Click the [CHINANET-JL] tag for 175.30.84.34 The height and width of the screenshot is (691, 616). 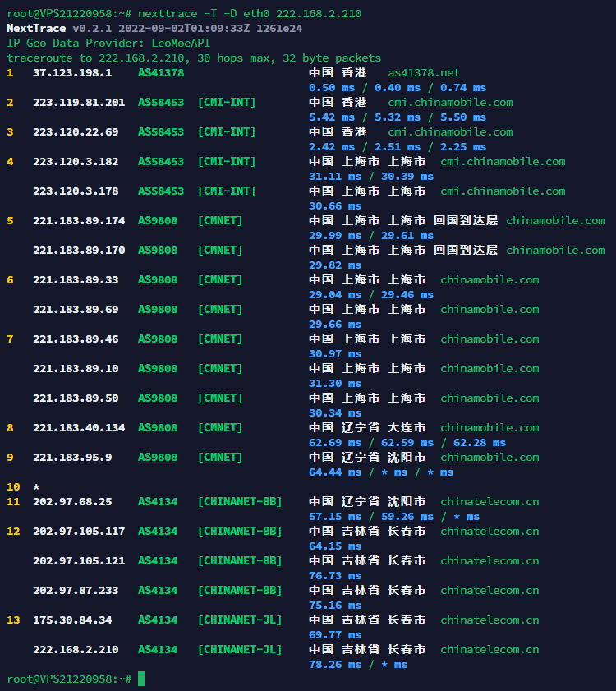point(240,620)
